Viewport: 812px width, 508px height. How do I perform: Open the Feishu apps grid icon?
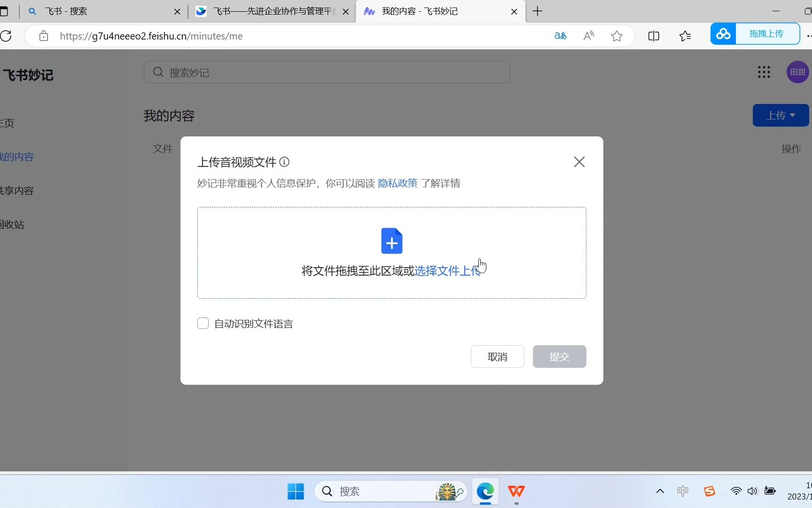(764, 72)
